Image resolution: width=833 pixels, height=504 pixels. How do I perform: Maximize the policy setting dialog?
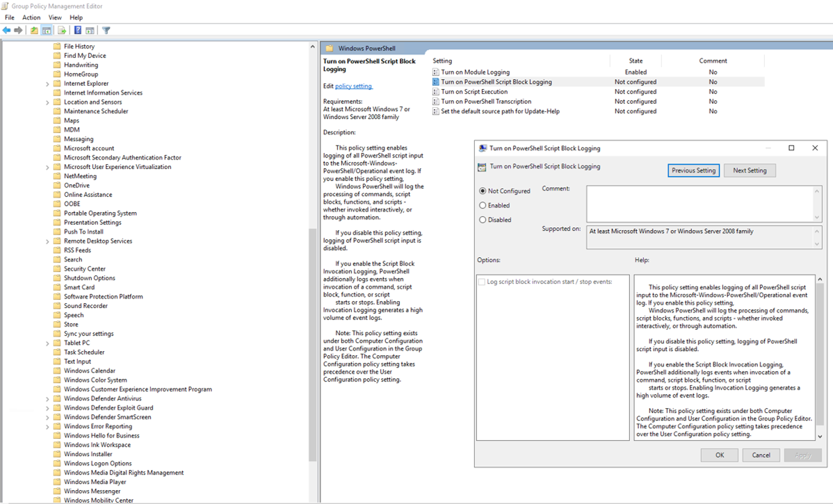[x=791, y=148]
